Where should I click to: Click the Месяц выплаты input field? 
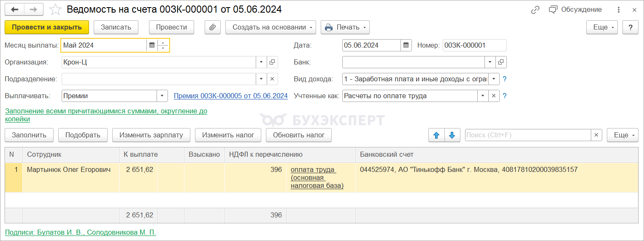tap(104, 46)
